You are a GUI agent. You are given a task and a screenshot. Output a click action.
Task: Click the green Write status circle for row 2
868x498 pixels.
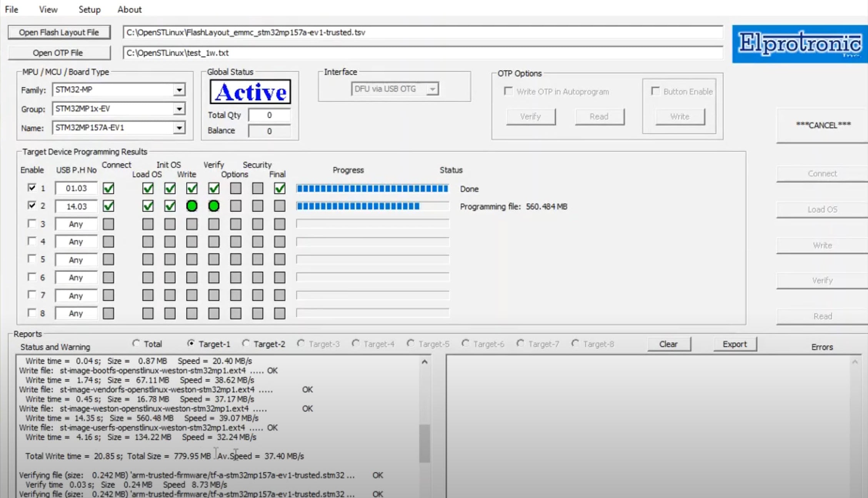[x=192, y=206]
